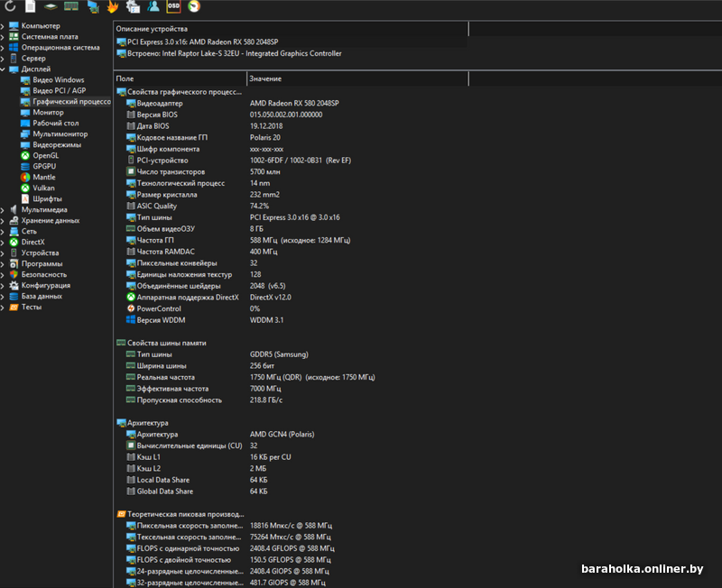
Task: Select the ASIC Quality row
Action: pos(291,207)
